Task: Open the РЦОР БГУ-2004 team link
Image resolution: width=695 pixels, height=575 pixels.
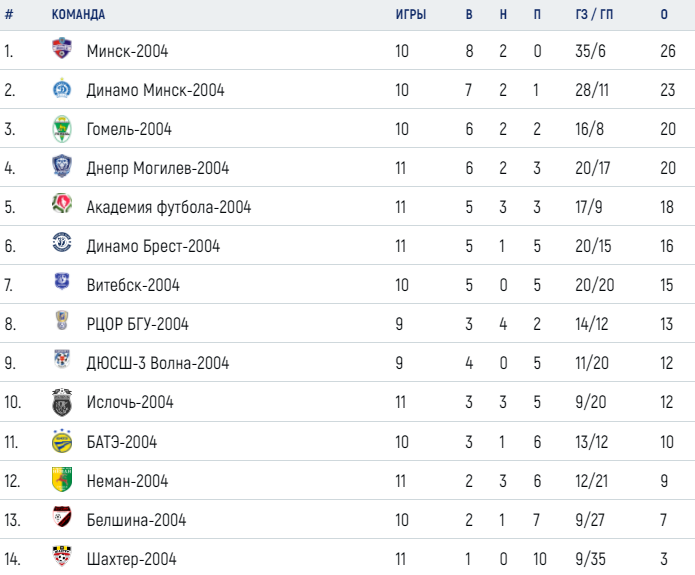Action: [x=137, y=324]
